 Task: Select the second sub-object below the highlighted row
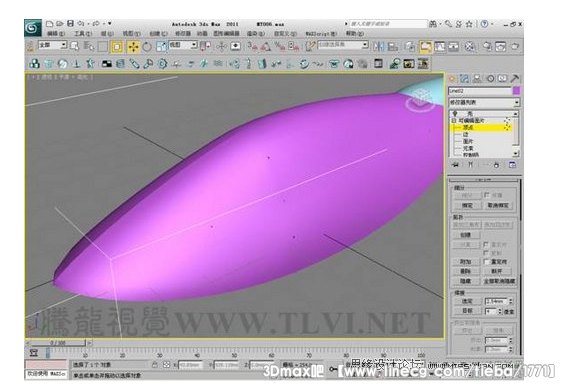coord(468,141)
